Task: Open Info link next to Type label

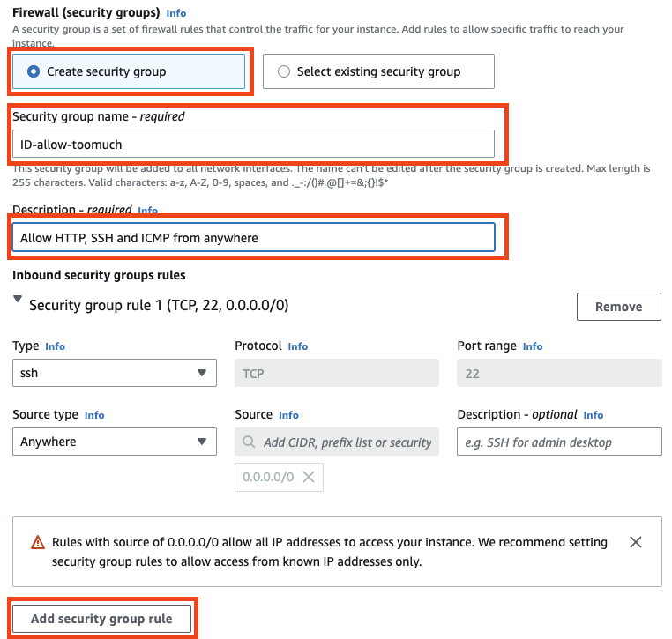Action: (56, 346)
